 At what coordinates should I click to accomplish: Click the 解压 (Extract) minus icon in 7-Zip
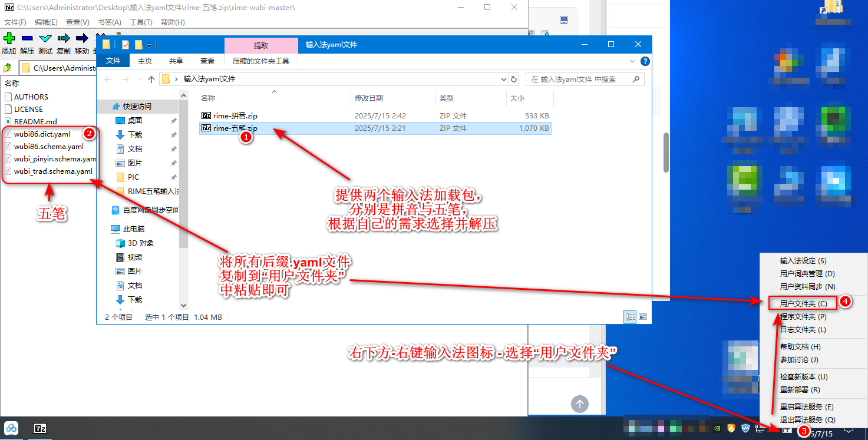tap(27, 38)
